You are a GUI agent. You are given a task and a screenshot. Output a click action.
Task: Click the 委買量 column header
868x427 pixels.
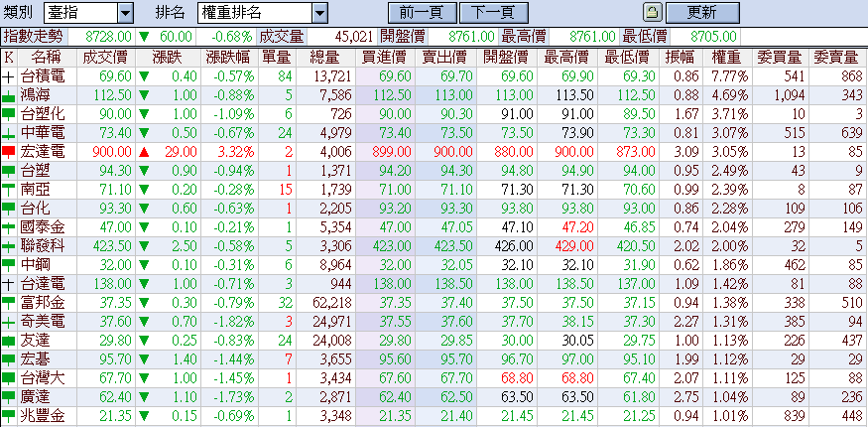click(x=780, y=57)
